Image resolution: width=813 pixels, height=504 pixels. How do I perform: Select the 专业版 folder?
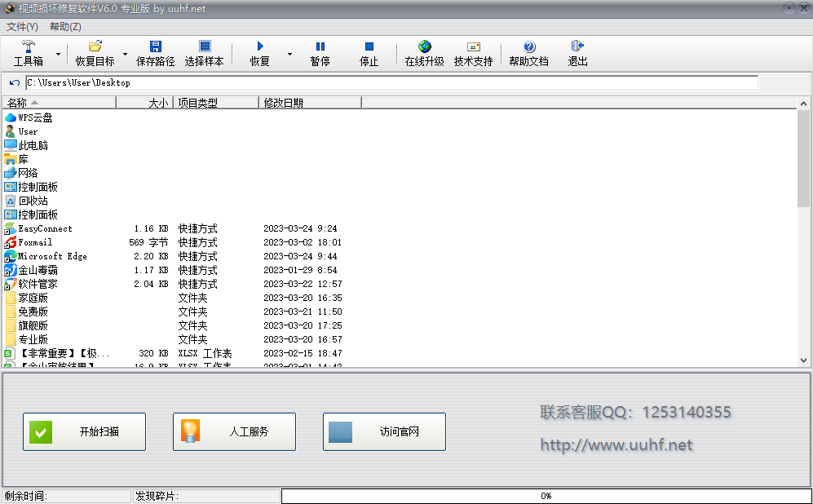tap(26, 339)
